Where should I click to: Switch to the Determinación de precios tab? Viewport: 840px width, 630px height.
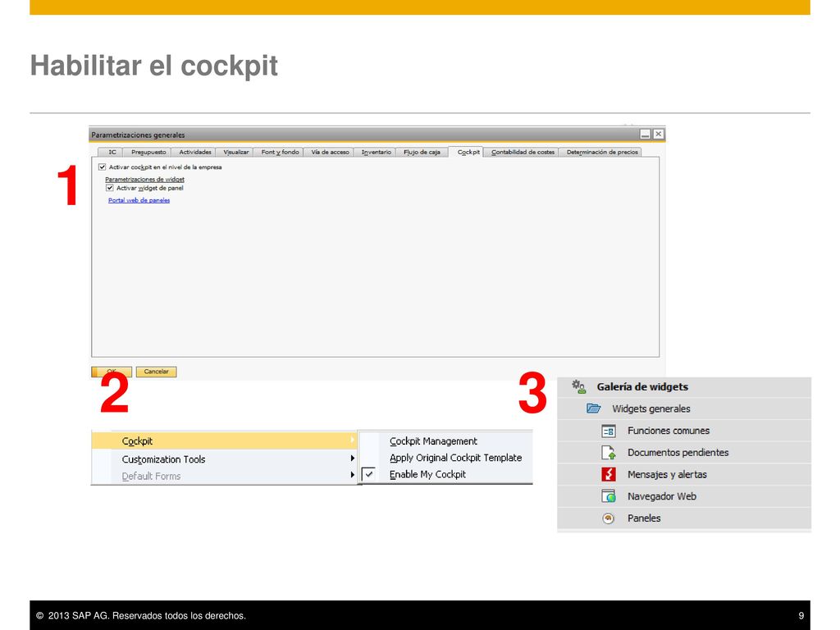(x=602, y=152)
